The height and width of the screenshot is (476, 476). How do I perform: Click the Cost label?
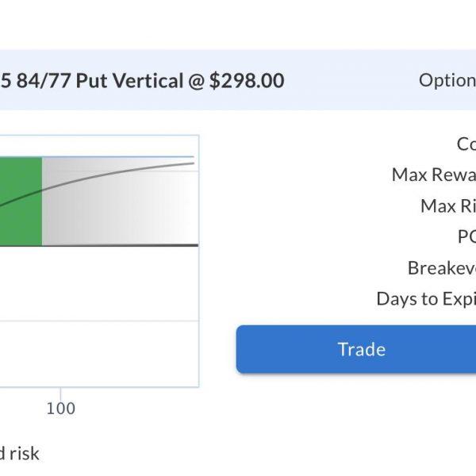(x=466, y=144)
